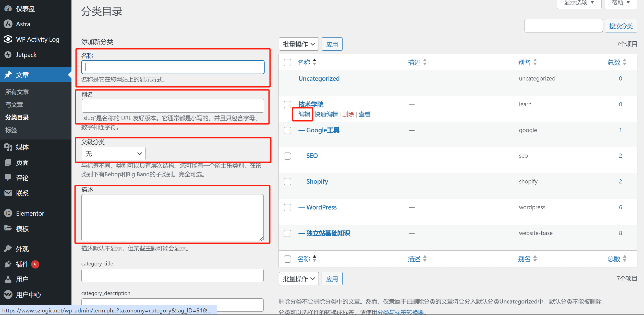
Task: Click the Elementor icon in sidebar
Action: tap(8, 213)
